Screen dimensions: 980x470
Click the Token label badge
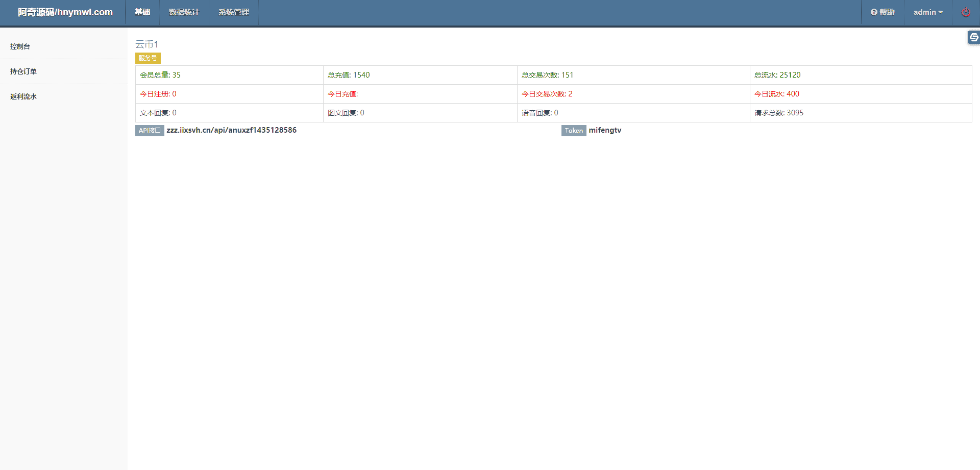(574, 131)
